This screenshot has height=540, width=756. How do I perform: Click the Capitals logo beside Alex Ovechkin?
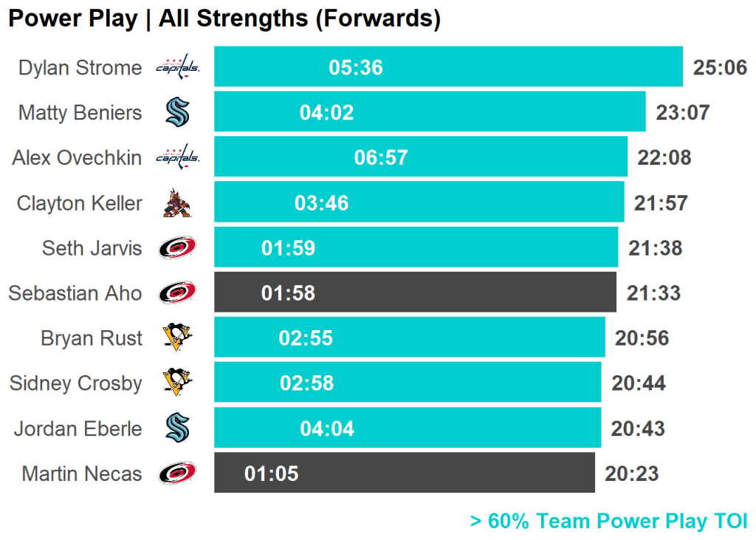click(x=177, y=157)
